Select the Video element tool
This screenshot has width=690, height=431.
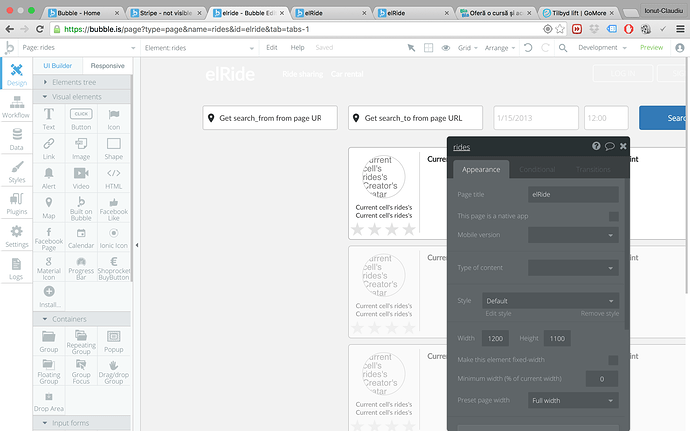coord(81,178)
